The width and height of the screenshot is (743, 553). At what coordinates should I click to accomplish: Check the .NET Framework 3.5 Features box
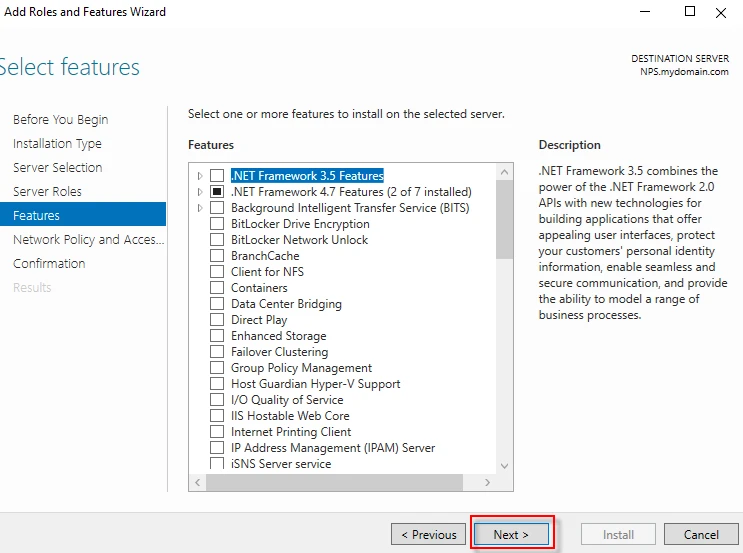tap(216, 176)
